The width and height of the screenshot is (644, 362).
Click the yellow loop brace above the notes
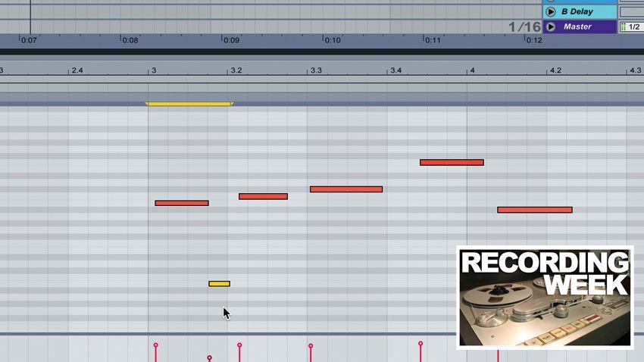click(189, 104)
